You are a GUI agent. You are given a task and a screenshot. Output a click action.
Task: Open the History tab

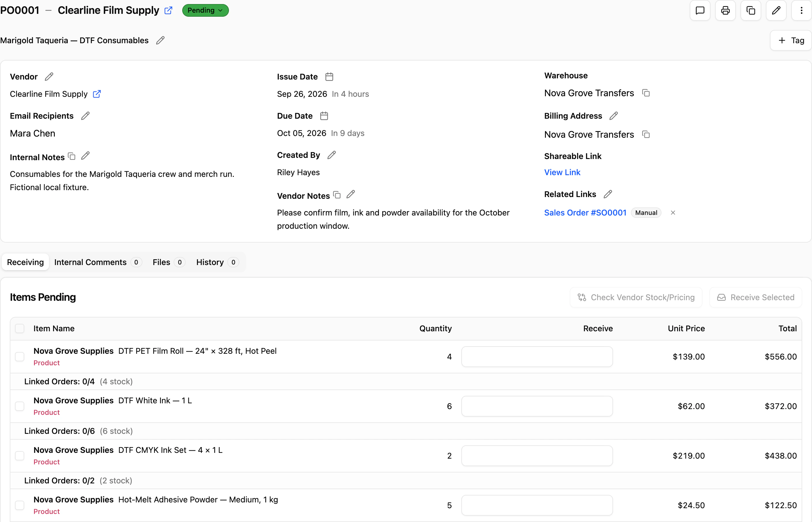point(217,262)
